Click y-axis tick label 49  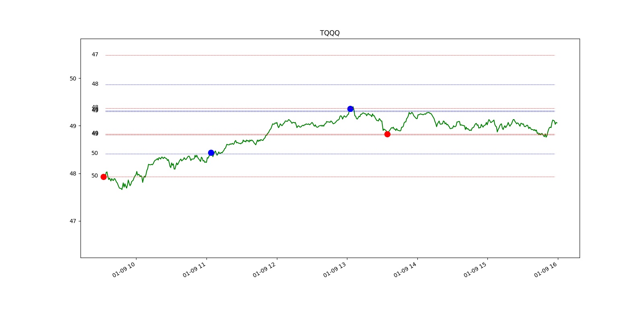pyautogui.click(x=73, y=126)
